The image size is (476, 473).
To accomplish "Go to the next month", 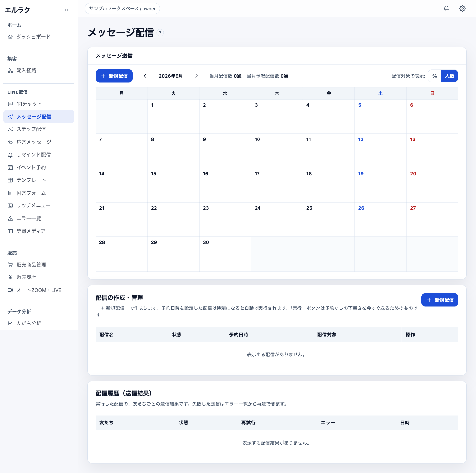I will coord(197,76).
